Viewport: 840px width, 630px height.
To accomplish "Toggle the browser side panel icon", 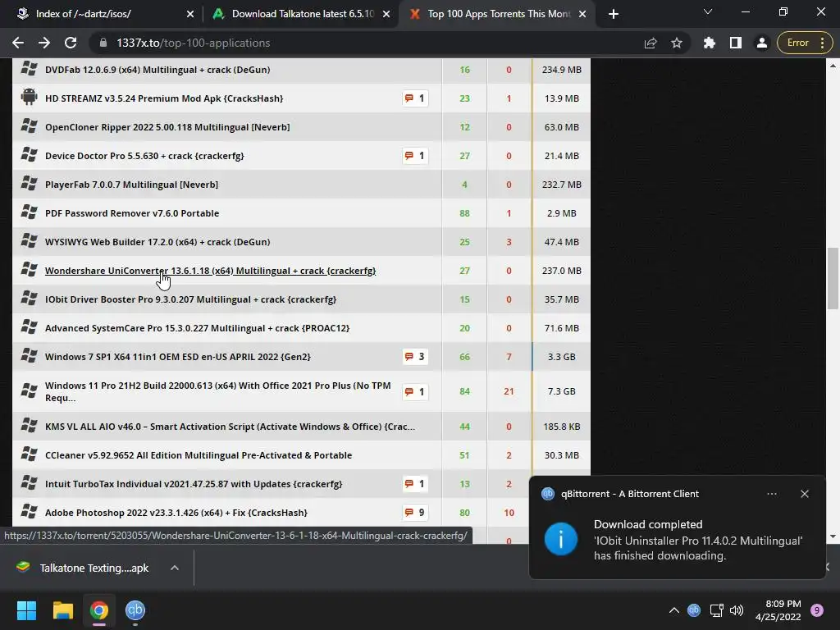I will 736,43.
